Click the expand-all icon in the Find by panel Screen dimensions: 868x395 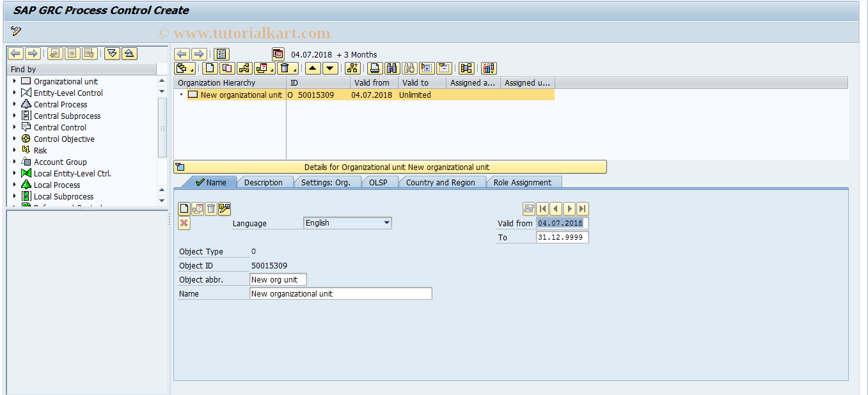(x=113, y=54)
